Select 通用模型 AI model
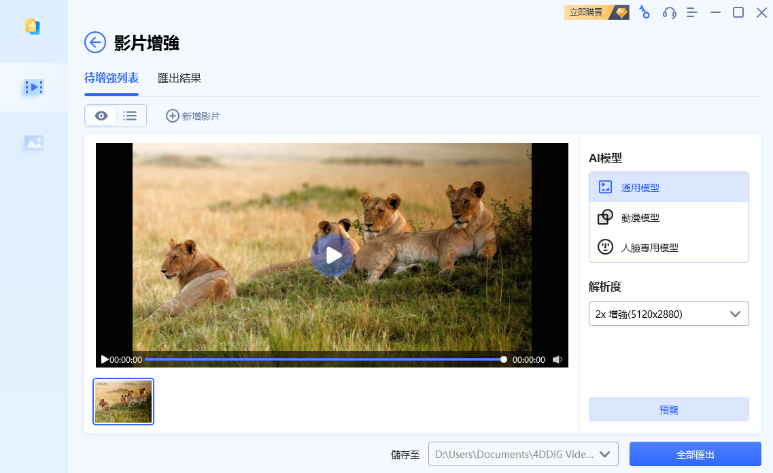Screen dimensions: 773x473 pos(668,187)
